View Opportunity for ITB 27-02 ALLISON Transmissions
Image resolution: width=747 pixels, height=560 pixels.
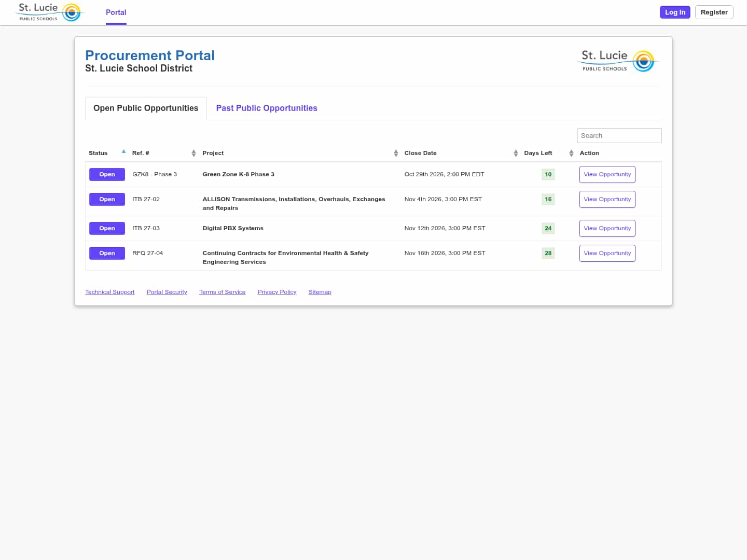(x=607, y=200)
